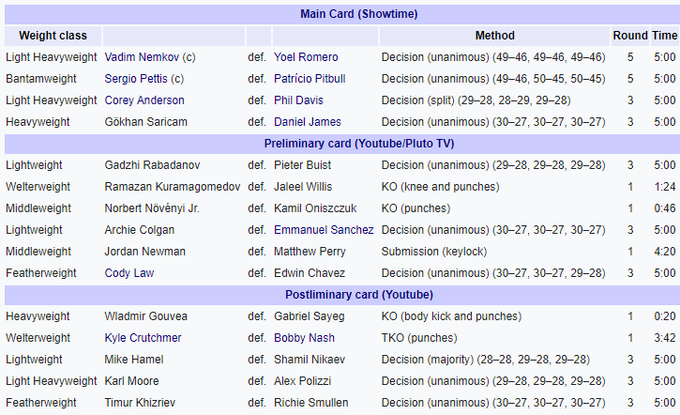Click the Round column header

(630, 36)
